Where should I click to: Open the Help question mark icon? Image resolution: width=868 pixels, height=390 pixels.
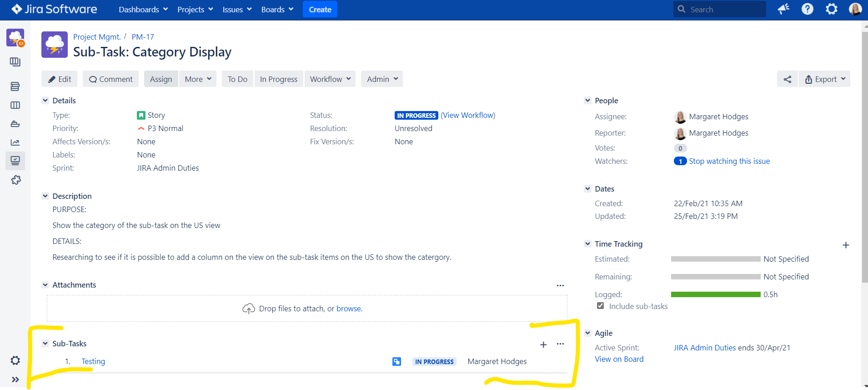(x=808, y=9)
